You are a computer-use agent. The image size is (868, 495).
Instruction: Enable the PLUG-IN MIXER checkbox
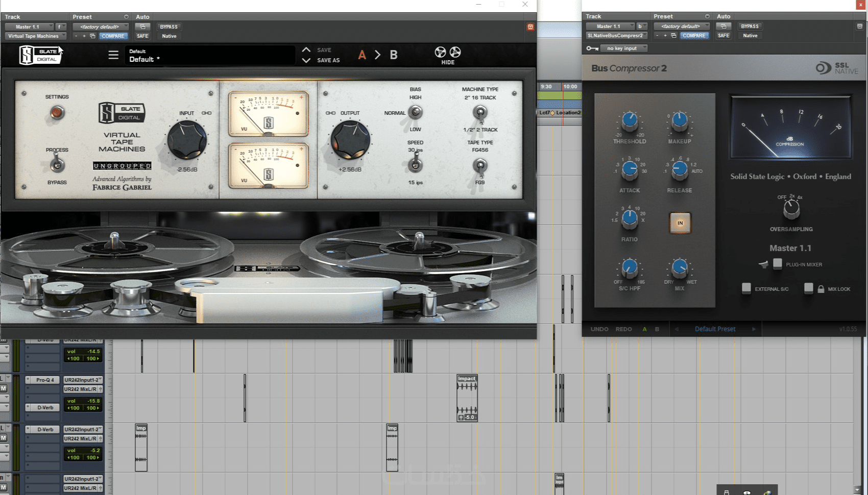[778, 263]
